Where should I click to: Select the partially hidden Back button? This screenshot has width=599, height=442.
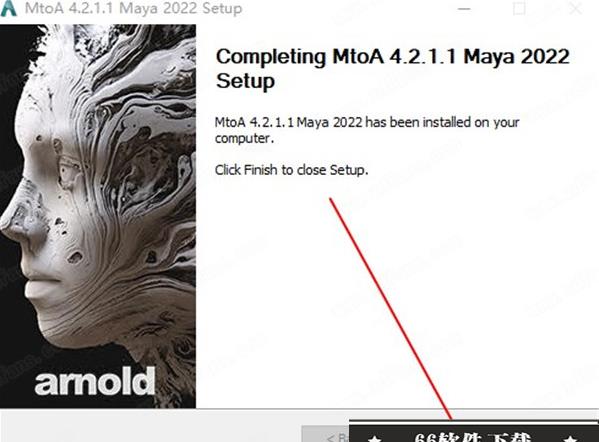[x=325, y=434]
